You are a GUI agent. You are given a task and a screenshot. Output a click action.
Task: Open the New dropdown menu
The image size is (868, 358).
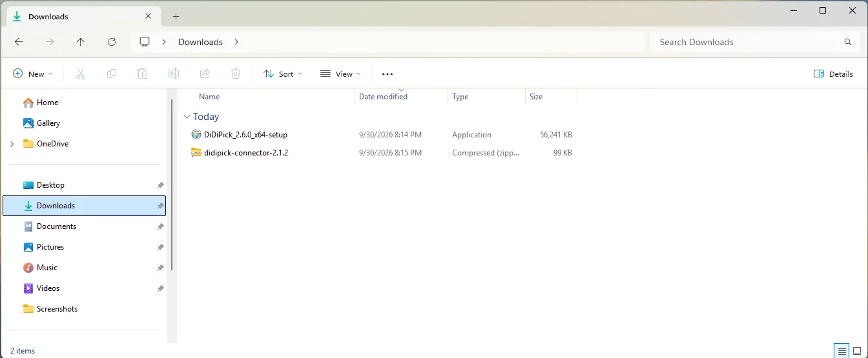pos(33,74)
